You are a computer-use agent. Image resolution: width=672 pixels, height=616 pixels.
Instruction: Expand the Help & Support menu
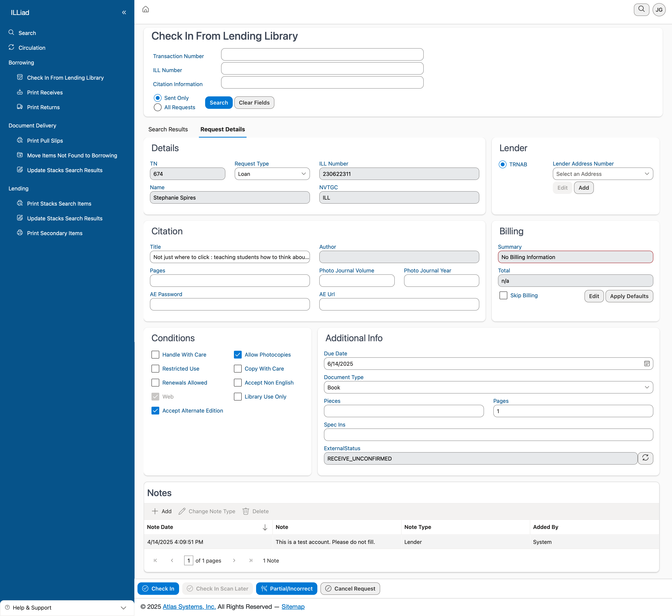[x=67, y=607]
